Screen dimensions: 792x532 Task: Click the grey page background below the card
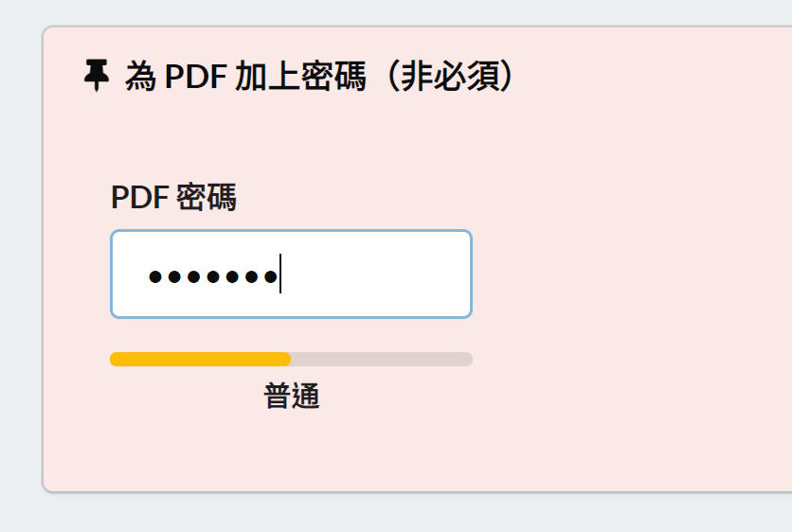396,514
